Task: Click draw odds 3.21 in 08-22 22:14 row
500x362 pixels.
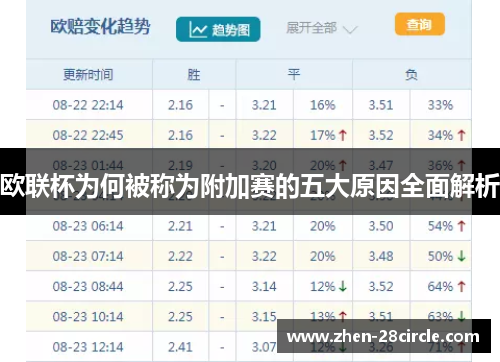Action: pos(264,105)
